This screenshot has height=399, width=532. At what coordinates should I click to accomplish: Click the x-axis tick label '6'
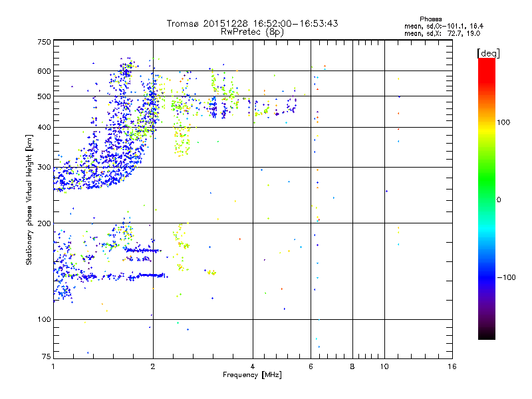pyautogui.click(x=311, y=366)
